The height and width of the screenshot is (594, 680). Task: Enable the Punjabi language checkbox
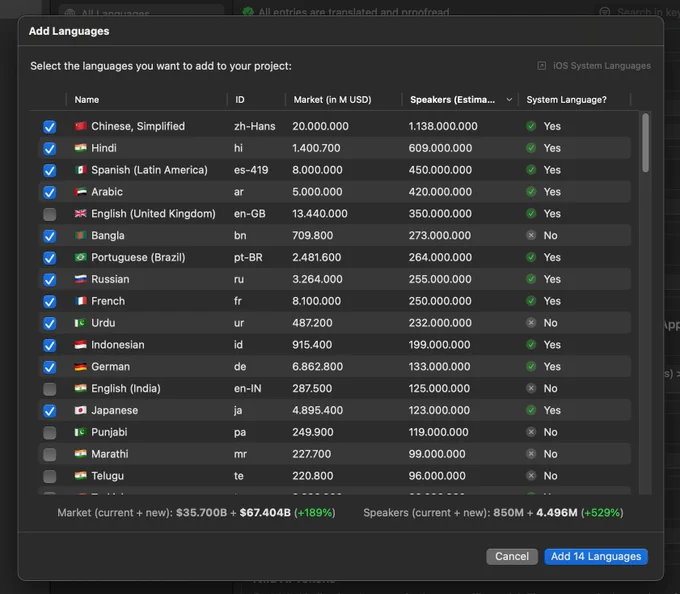click(50, 432)
